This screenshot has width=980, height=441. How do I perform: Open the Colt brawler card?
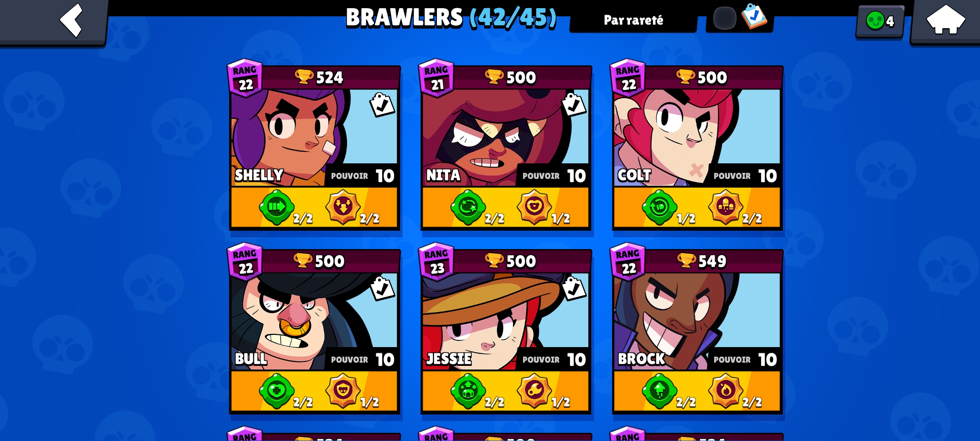(697, 147)
